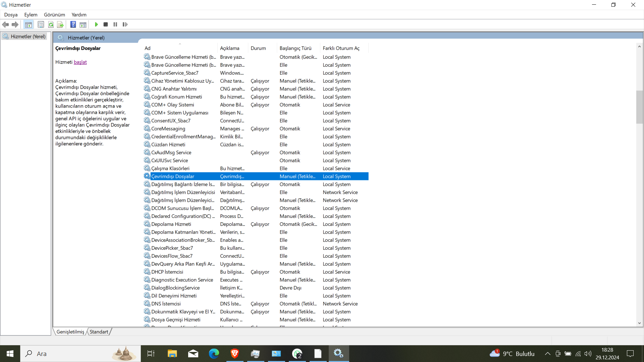Image resolution: width=644 pixels, height=362 pixels.
Task: Click the Pause Service toolbar icon
Action: tap(115, 24)
